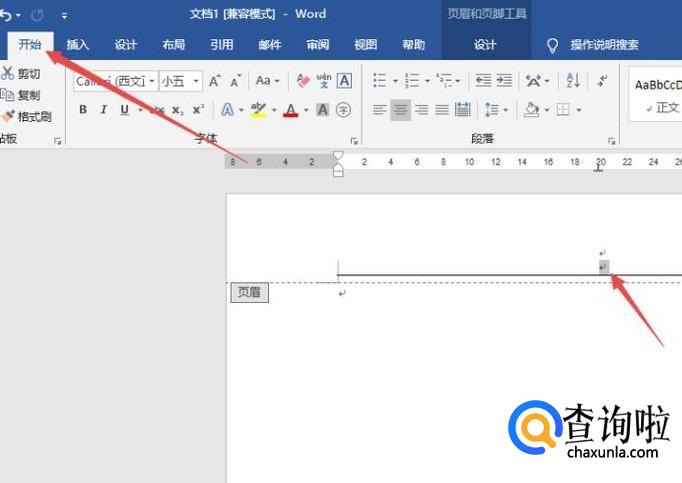This screenshot has height=483, width=682.
Task: Click 复制 (Copy) button
Action: 20,94
